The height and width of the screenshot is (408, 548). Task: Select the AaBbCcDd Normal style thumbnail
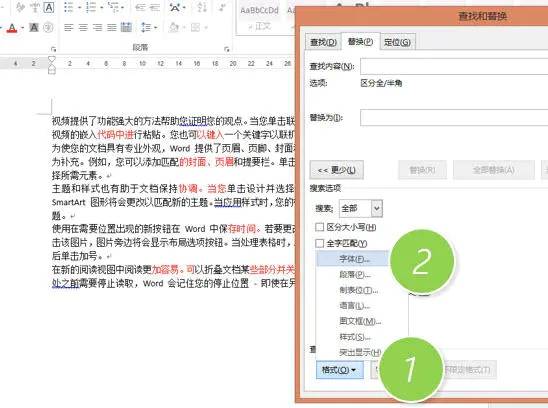point(259,17)
